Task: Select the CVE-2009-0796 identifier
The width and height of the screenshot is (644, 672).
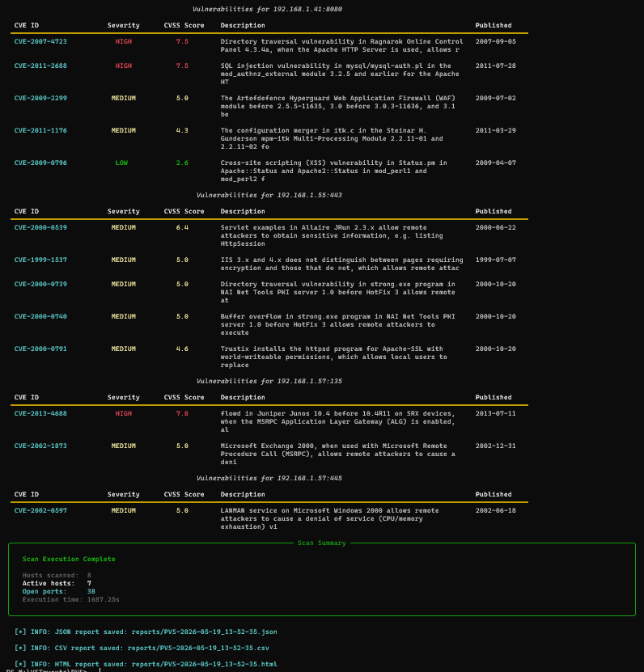Action: tap(40, 163)
